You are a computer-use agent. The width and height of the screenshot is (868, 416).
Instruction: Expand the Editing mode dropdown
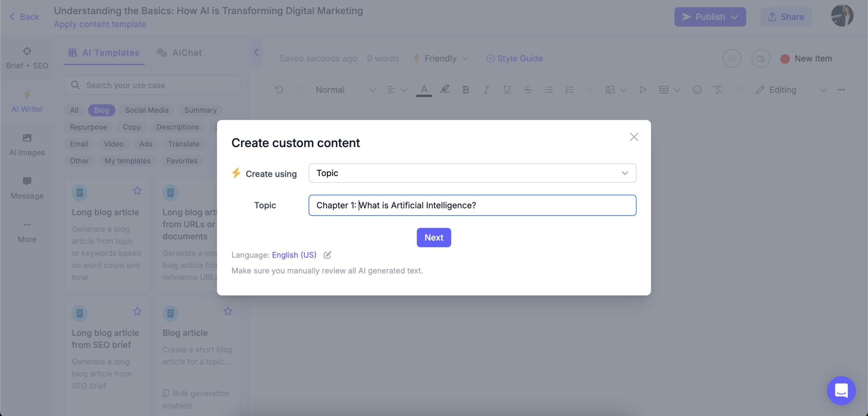point(823,90)
